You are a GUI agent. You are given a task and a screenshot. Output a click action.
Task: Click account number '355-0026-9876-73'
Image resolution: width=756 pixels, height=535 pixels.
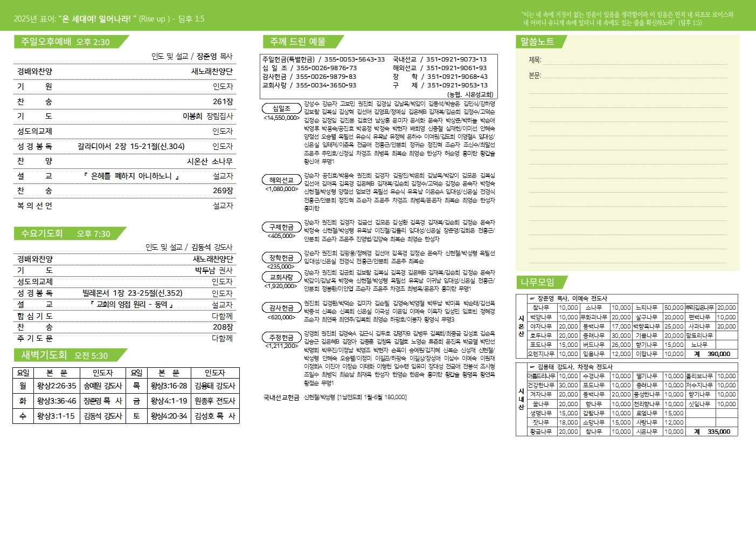tap(326, 68)
